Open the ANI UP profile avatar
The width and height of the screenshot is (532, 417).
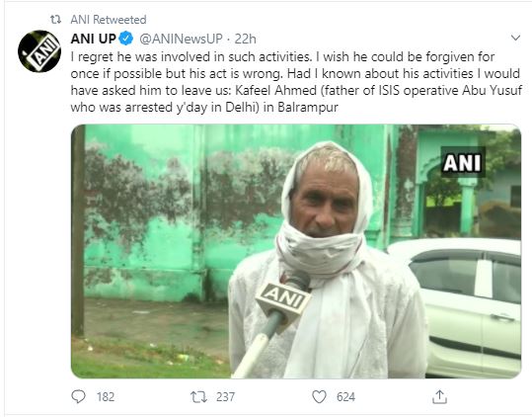39,51
